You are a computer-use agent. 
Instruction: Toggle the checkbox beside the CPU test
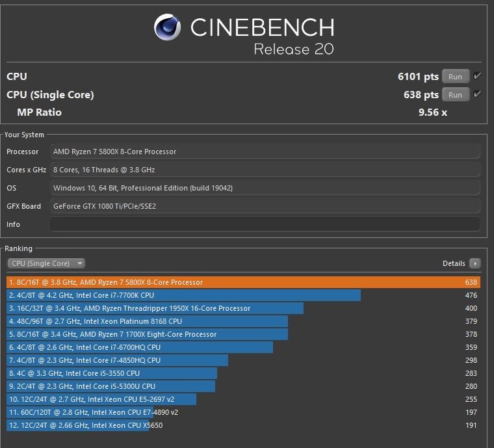(477, 76)
